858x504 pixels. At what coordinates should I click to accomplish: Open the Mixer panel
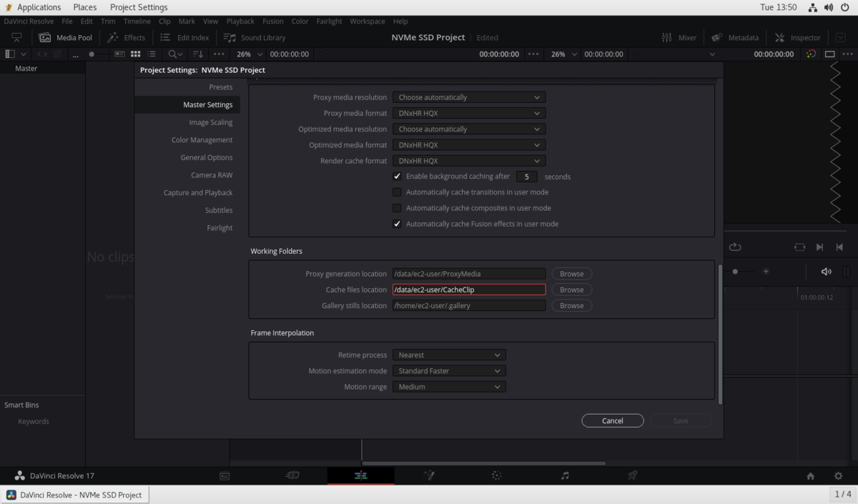click(x=679, y=37)
